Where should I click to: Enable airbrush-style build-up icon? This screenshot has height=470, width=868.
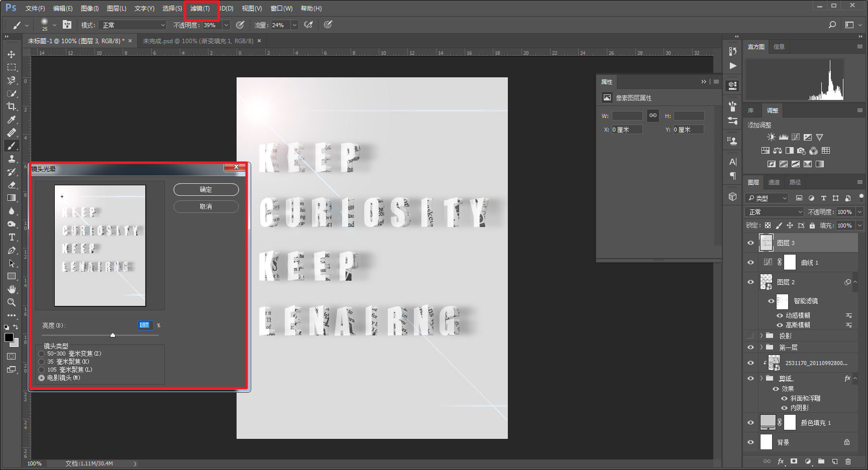308,25
